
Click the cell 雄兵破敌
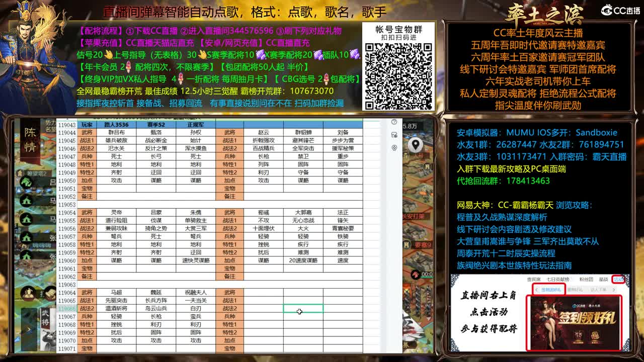[x=116, y=140]
